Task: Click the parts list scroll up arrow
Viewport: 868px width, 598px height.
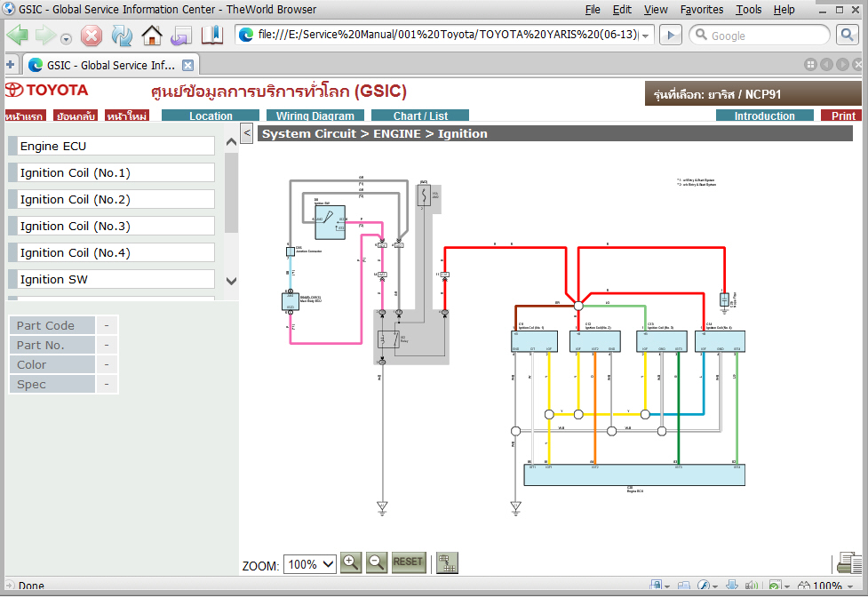Action: (x=231, y=142)
